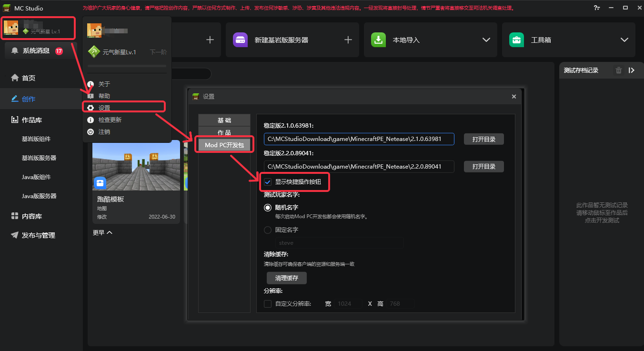Click the system messages bell icon
This screenshot has width=644, height=351.
(x=15, y=50)
